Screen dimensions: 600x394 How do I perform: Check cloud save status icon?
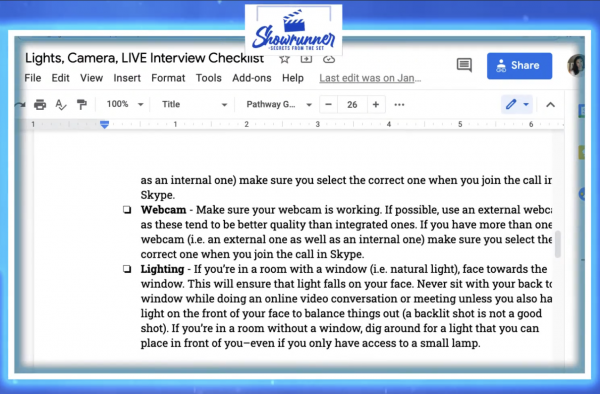(329, 59)
